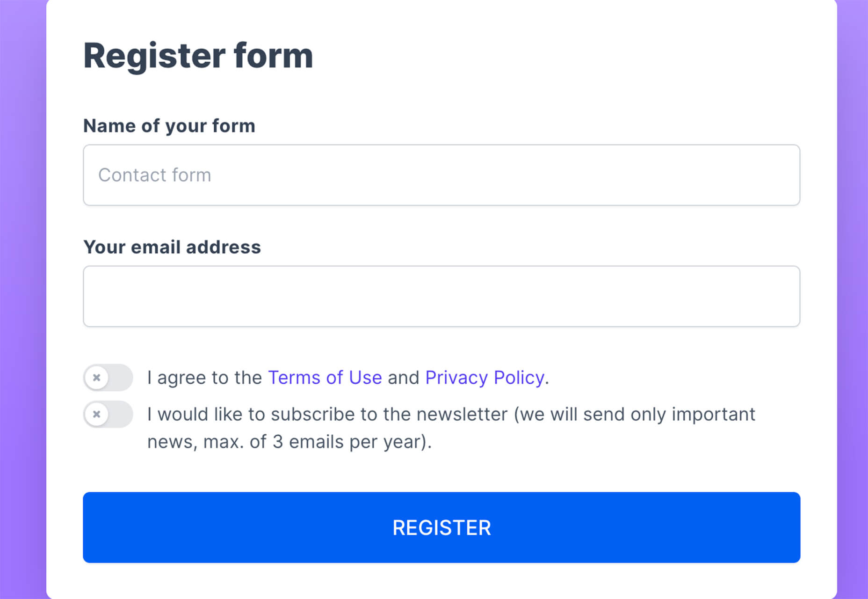Click the "Name of your form" label
Viewport: 868px width, 599px height.
[169, 126]
